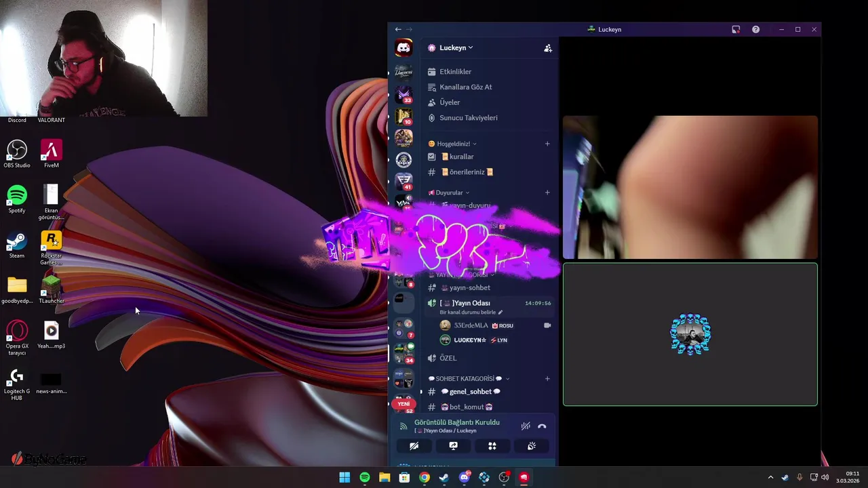Click the pop-out icon in Discord title bar
This screenshot has height=488, width=868.
736,29
